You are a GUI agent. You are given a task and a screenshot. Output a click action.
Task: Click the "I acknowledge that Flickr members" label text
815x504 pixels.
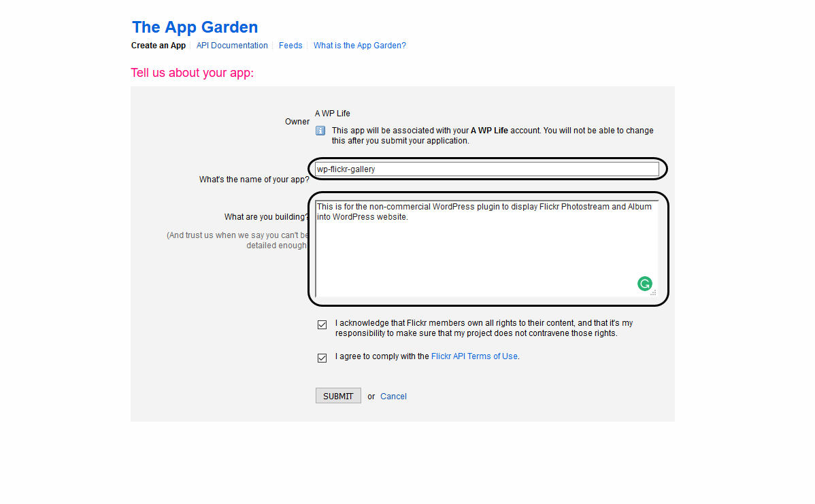(484, 329)
